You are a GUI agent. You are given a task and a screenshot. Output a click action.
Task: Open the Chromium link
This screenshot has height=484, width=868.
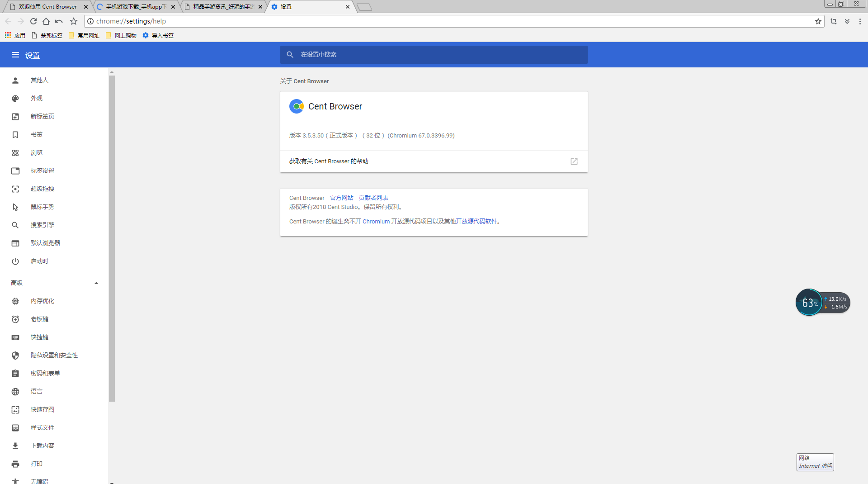[376, 221]
